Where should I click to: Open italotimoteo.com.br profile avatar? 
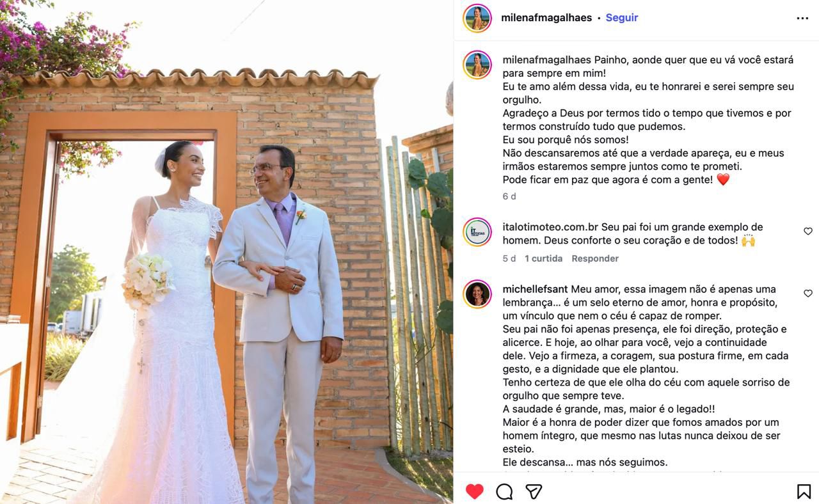click(x=477, y=232)
